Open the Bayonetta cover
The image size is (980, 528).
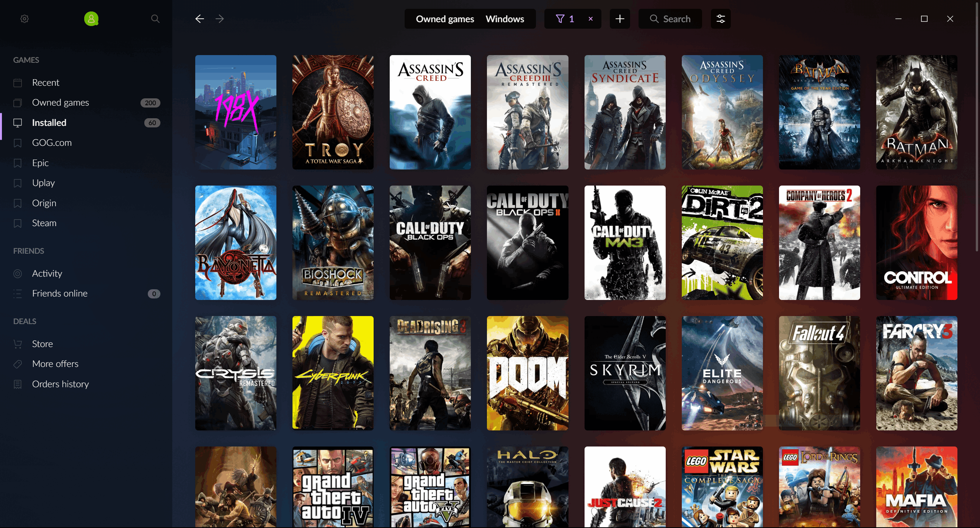tap(236, 243)
